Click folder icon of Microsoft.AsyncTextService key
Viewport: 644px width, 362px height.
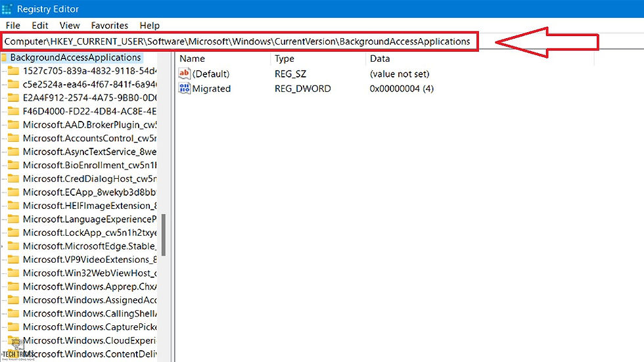tap(14, 152)
